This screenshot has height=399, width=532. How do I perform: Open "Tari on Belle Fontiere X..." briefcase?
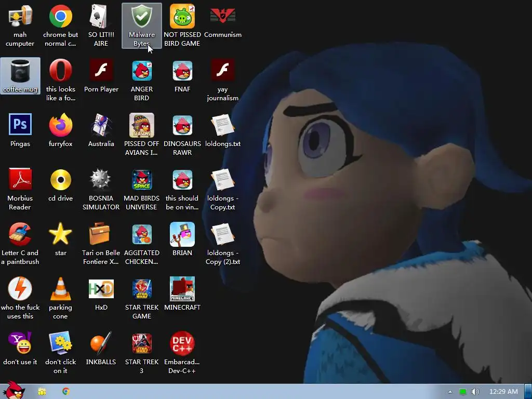[101, 244]
